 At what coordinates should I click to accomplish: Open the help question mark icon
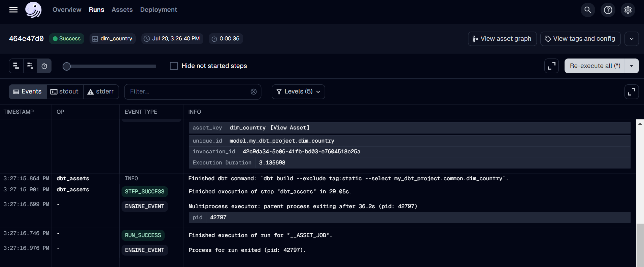point(608,10)
